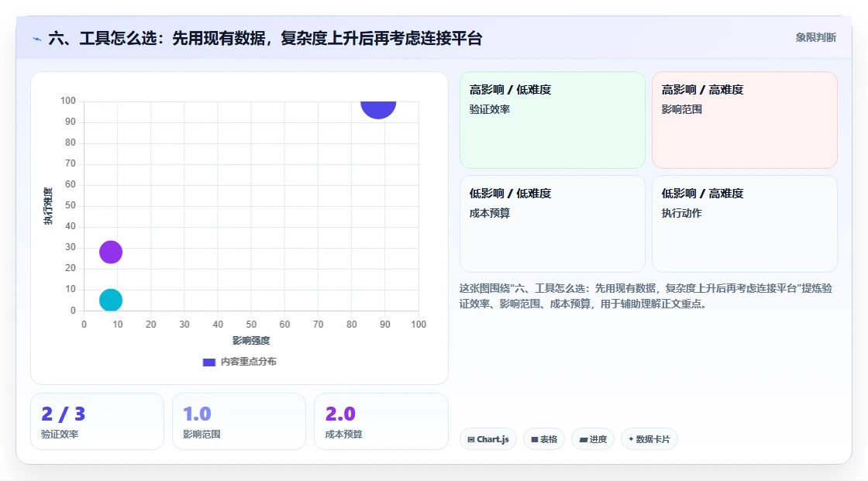
Task: Click the 影响强度 x-axis title
Action: tap(251, 340)
